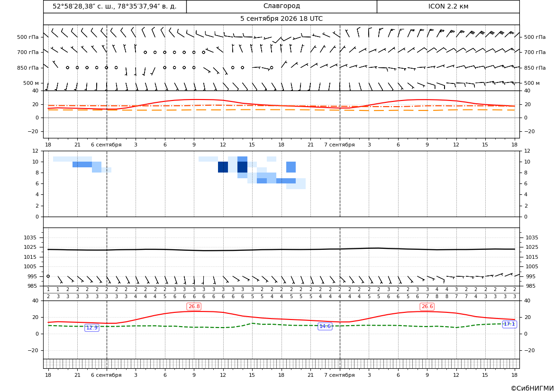The image size is (554, 392).
Task: Click the 850 гПа right axis label
Action: tap(535, 68)
